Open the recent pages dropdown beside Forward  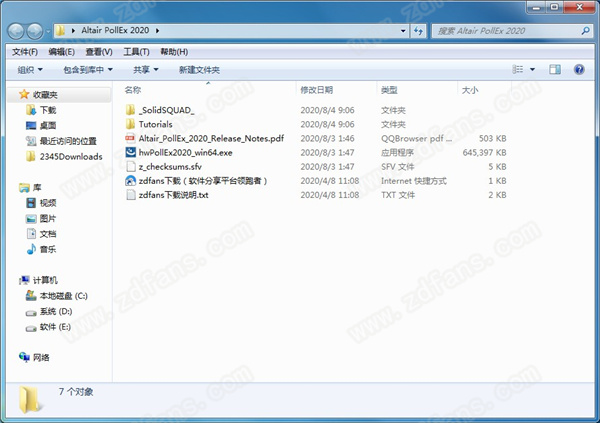[48, 31]
